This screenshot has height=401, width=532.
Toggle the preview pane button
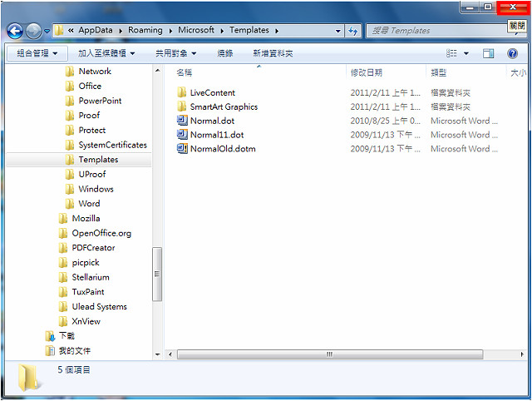489,53
